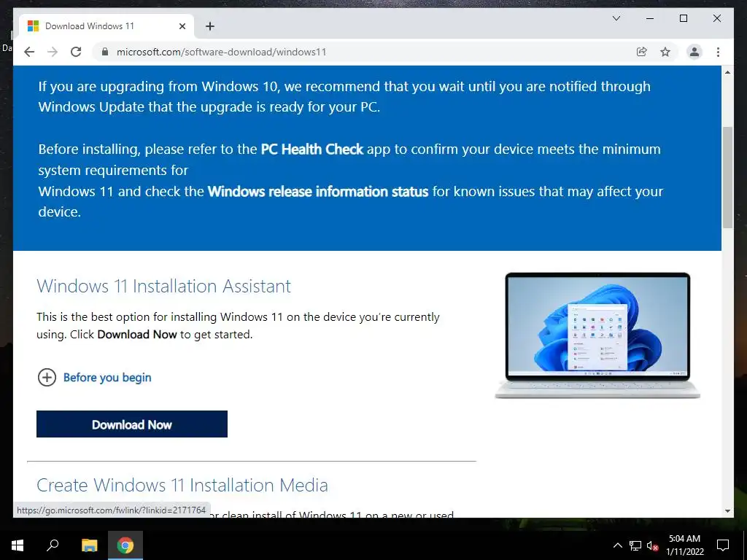
Task: Open File Explorer from taskbar
Action: tap(89, 545)
